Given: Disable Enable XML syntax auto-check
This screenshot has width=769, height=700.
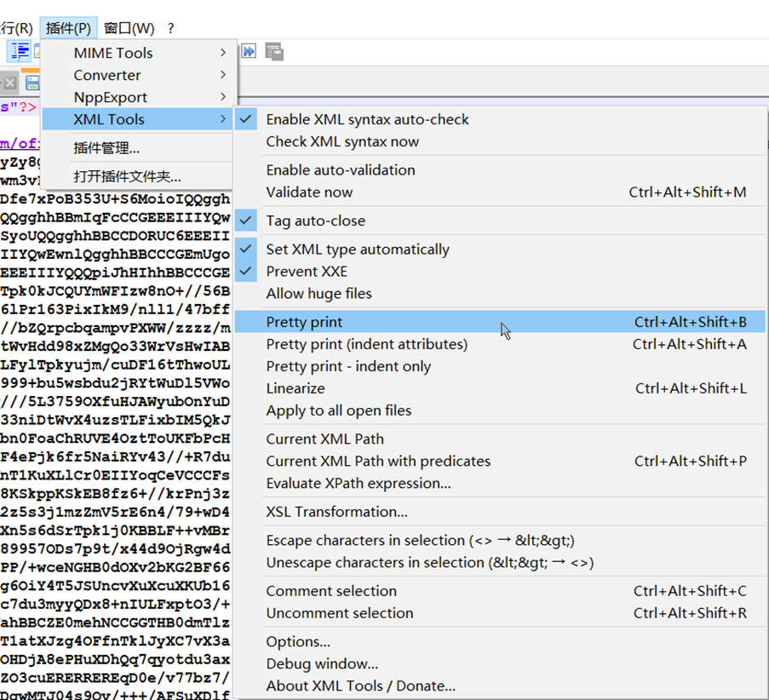Looking at the screenshot, I should click(367, 119).
